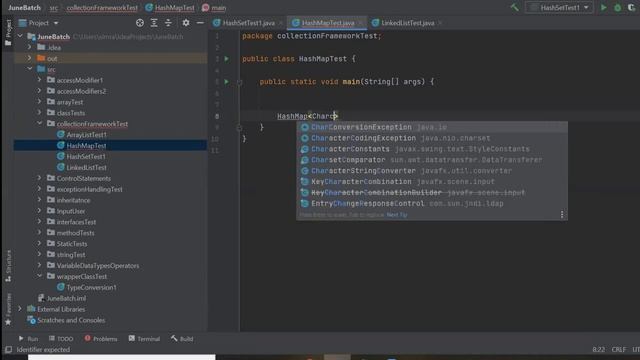Open the Terminal tool window
The width and height of the screenshot is (640, 360).
click(x=144, y=339)
